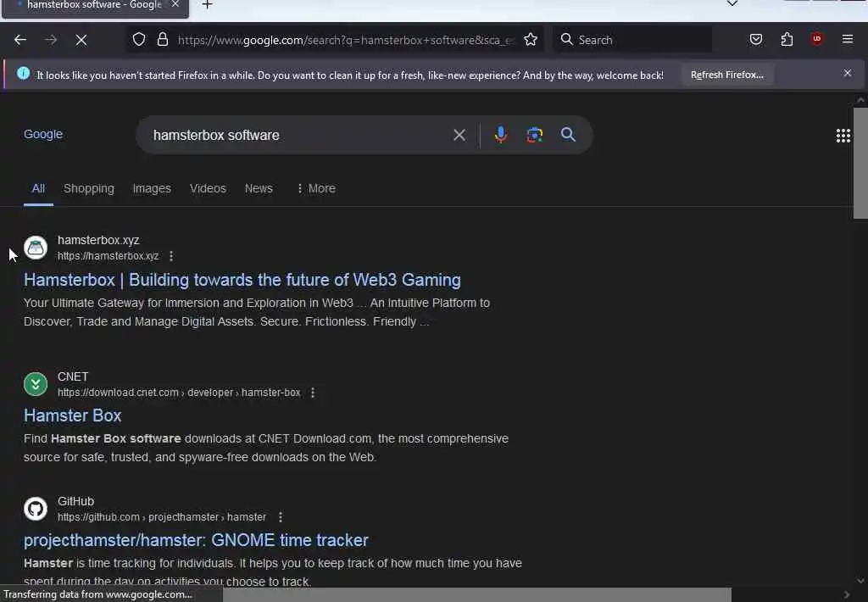
Task: Switch to the Images tab
Action: coord(152,188)
